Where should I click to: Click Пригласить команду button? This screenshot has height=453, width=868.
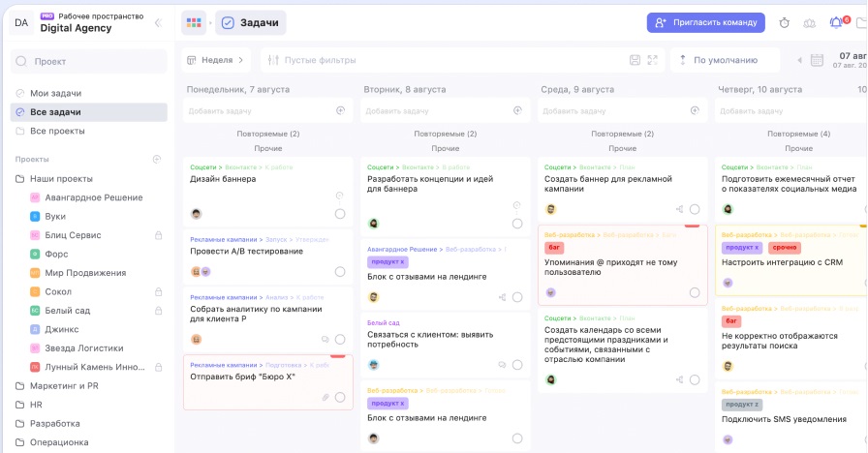click(x=706, y=22)
